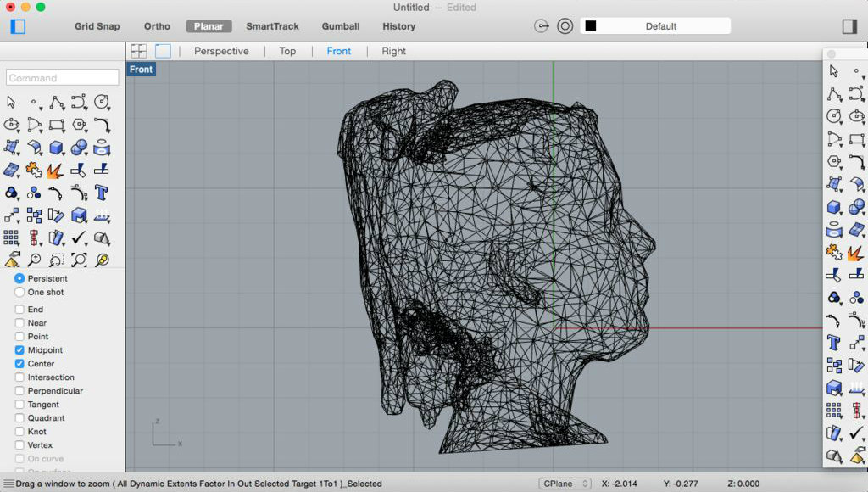Click the Group icon in left toolbar
Viewport: 868px width, 492px height.
click(12, 193)
